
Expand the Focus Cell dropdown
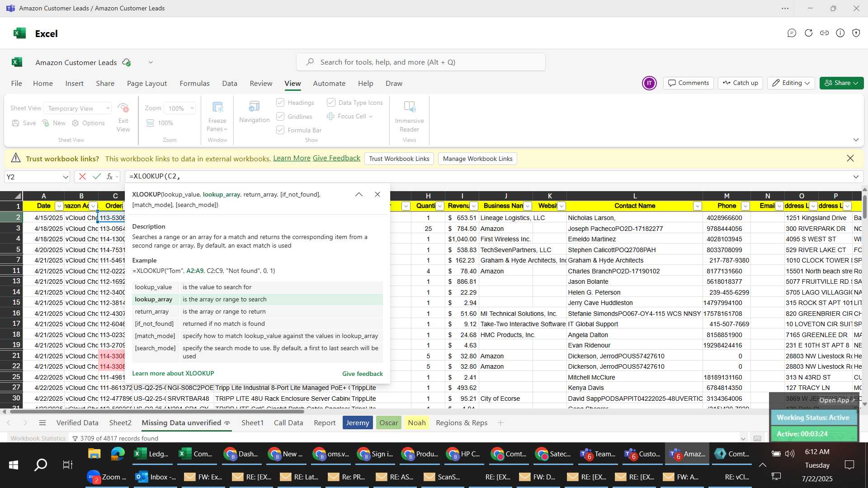(x=371, y=117)
